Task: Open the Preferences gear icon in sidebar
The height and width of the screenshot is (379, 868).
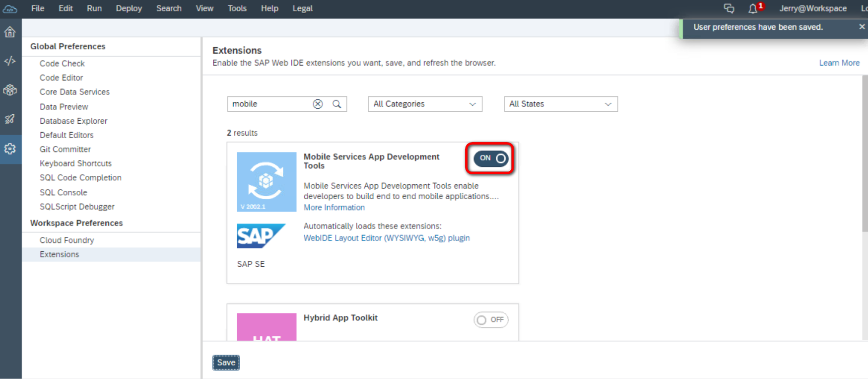Action: [x=10, y=149]
